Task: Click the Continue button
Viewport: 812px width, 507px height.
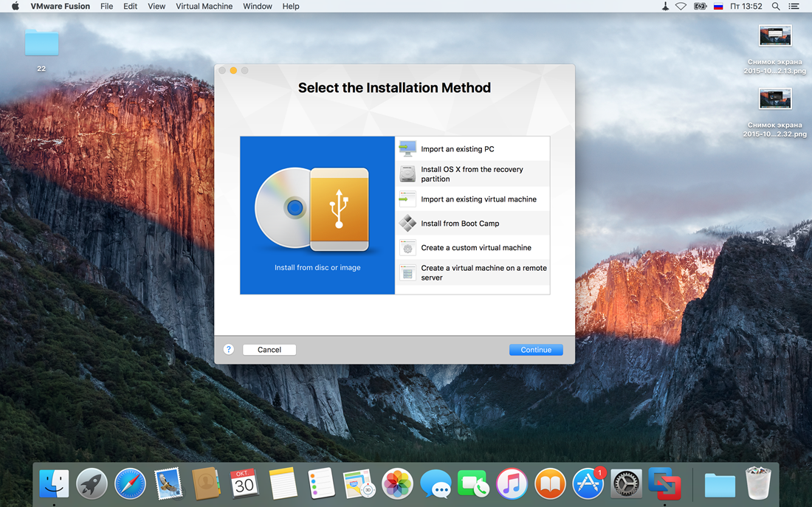Action: pyautogui.click(x=536, y=350)
